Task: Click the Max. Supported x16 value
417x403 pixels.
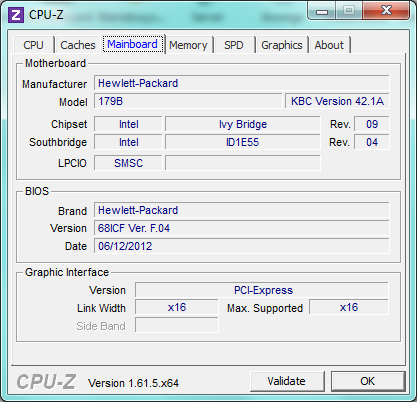Action: [349, 307]
